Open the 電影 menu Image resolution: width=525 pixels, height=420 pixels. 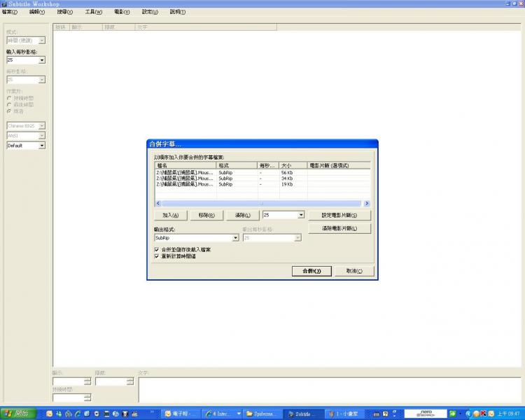coord(122,12)
